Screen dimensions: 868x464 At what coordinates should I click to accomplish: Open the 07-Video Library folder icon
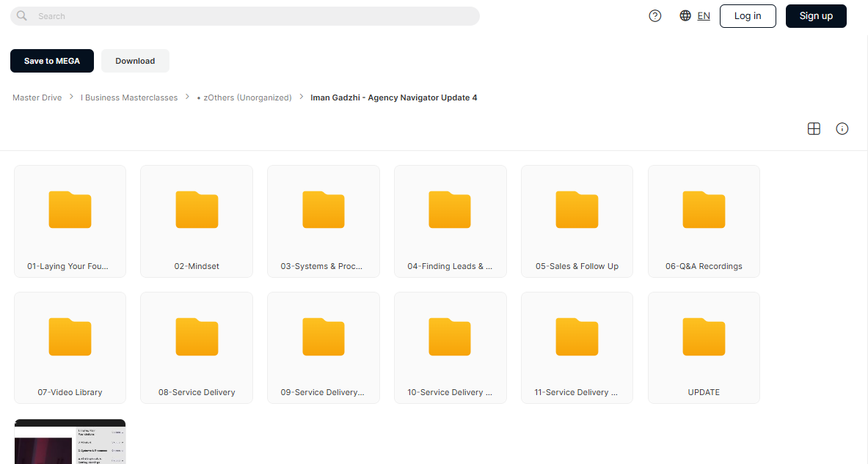pyautogui.click(x=70, y=336)
